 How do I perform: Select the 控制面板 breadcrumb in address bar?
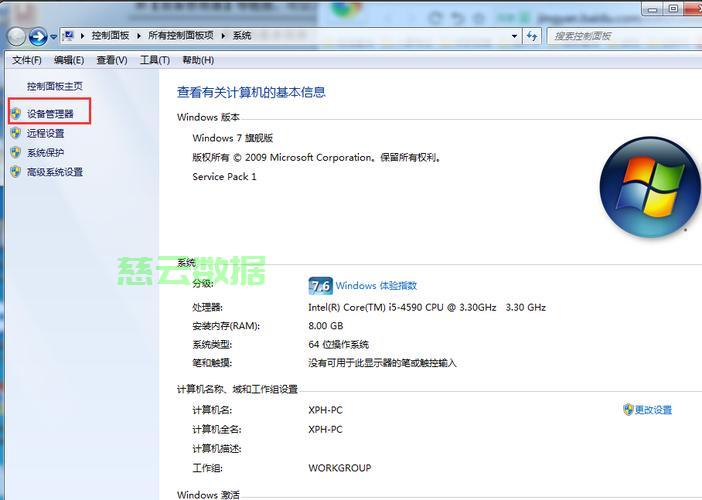[111, 36]
